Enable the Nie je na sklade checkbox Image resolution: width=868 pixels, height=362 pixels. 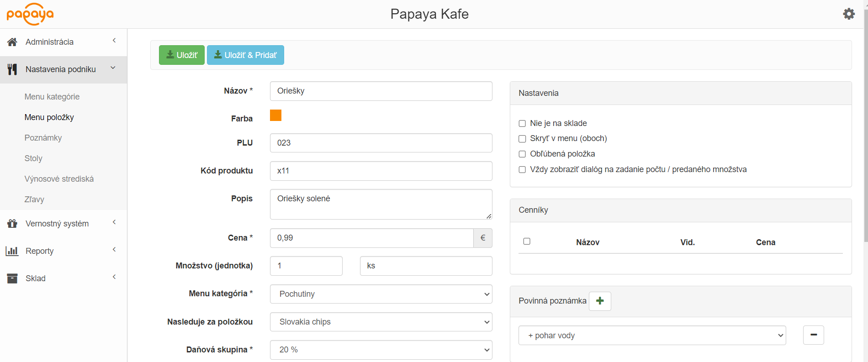(522, 123)
